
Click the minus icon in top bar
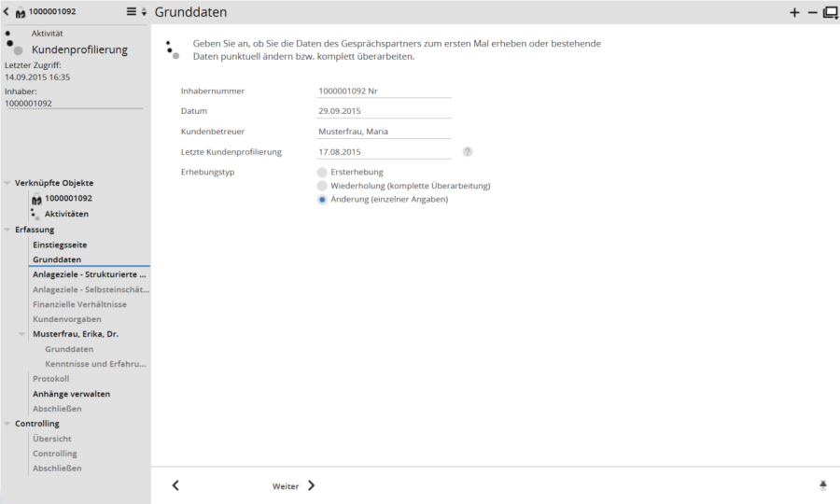point(811,13)
